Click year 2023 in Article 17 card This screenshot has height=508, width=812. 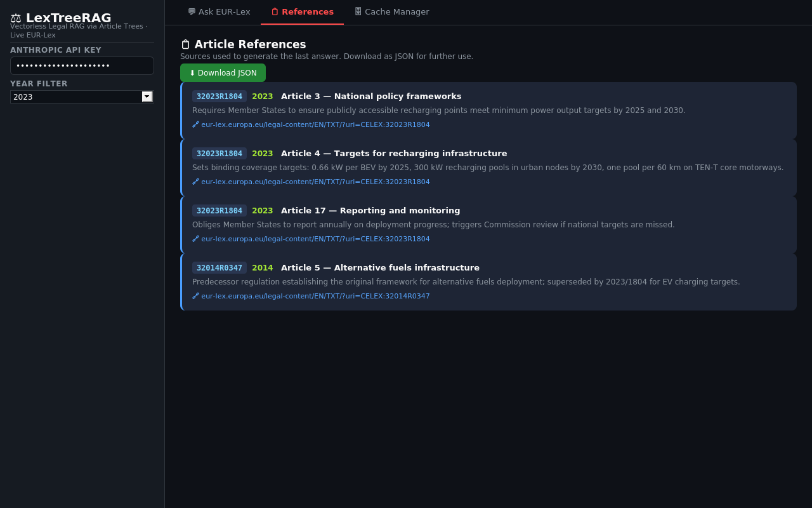(x=263, y=211)
